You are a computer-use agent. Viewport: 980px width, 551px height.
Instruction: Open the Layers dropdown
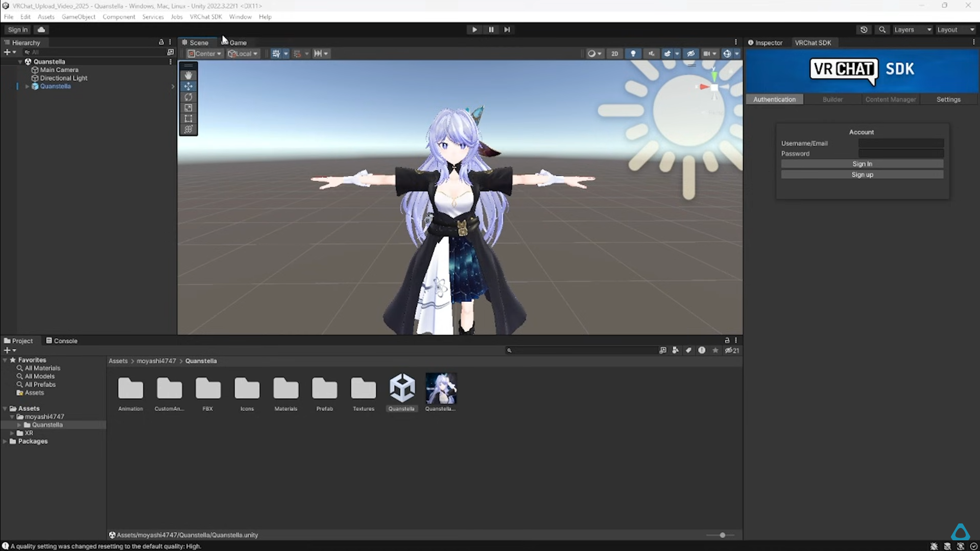tap(913, 30)
